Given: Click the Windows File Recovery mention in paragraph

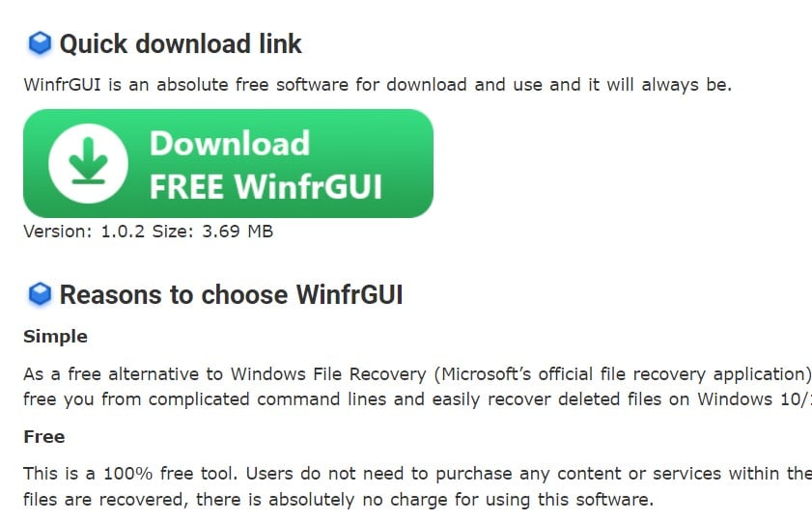Looking at the screenshot, I should click(328, 374).
